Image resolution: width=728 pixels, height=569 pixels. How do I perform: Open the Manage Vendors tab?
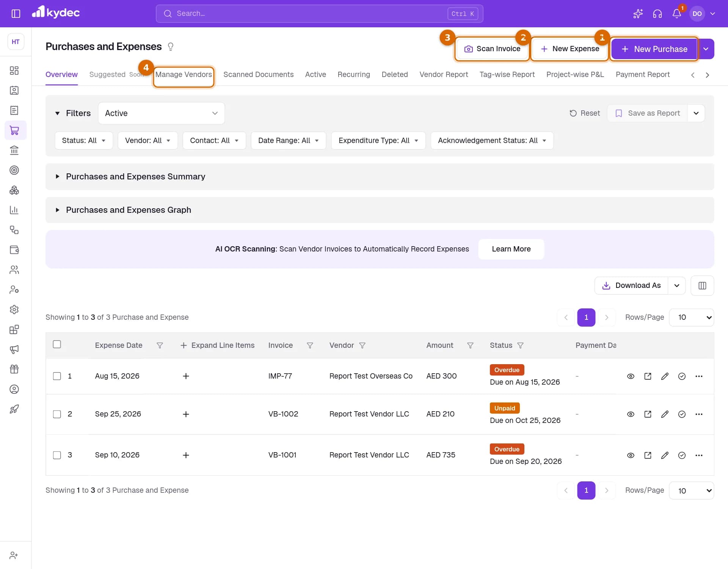(184, 75)
